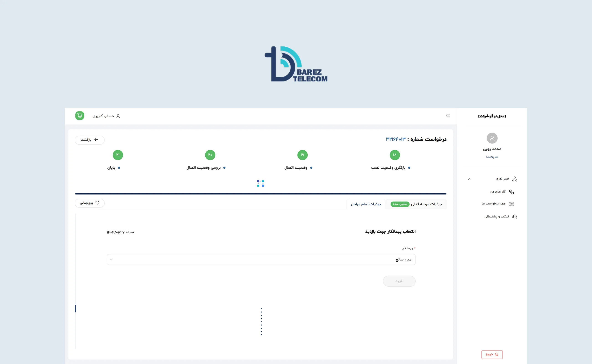Collapse the فیبر نوری menu chevron
The image size is (592, 364).
(469, 179)
